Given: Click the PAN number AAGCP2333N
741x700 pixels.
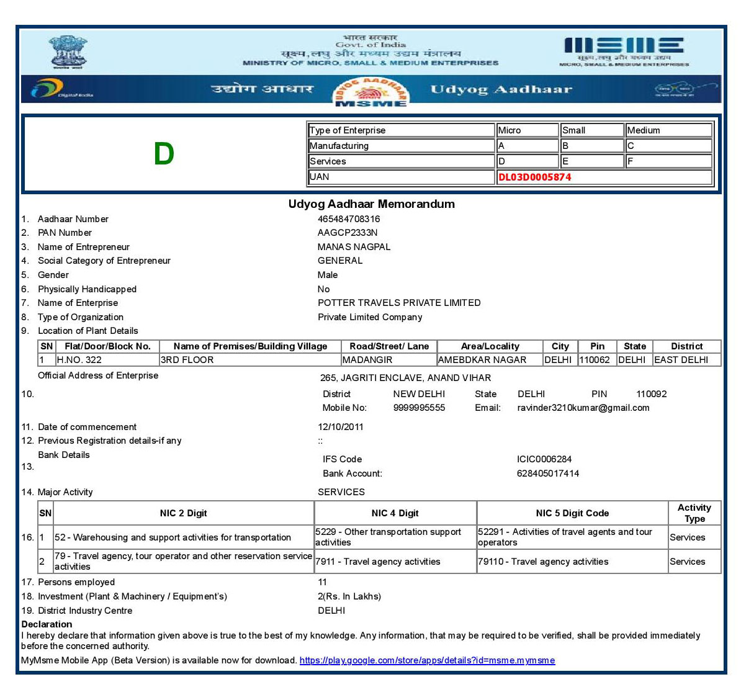Looking at the screenshot, I should click(x=348, y=233).
